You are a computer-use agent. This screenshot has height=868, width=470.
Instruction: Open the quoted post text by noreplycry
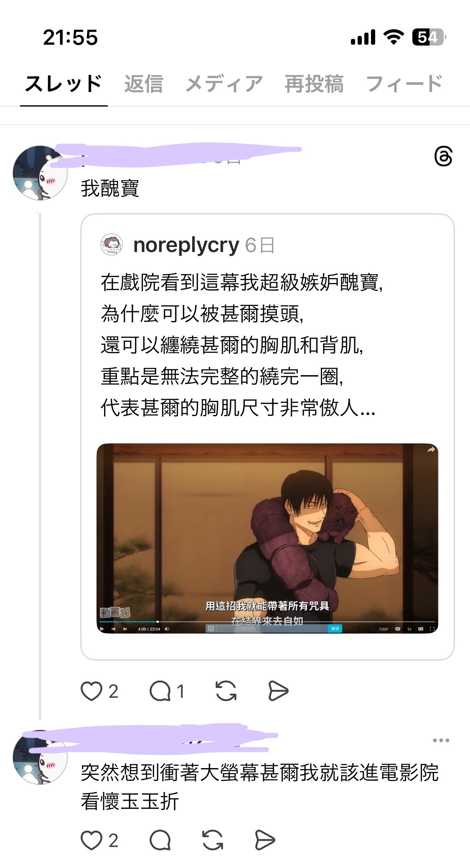point(241,345)
